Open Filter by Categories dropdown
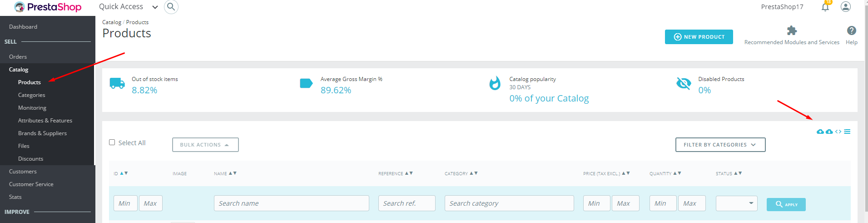Viewport: 868px width, 223px height. pyautogui.click(x=720, y=145)
